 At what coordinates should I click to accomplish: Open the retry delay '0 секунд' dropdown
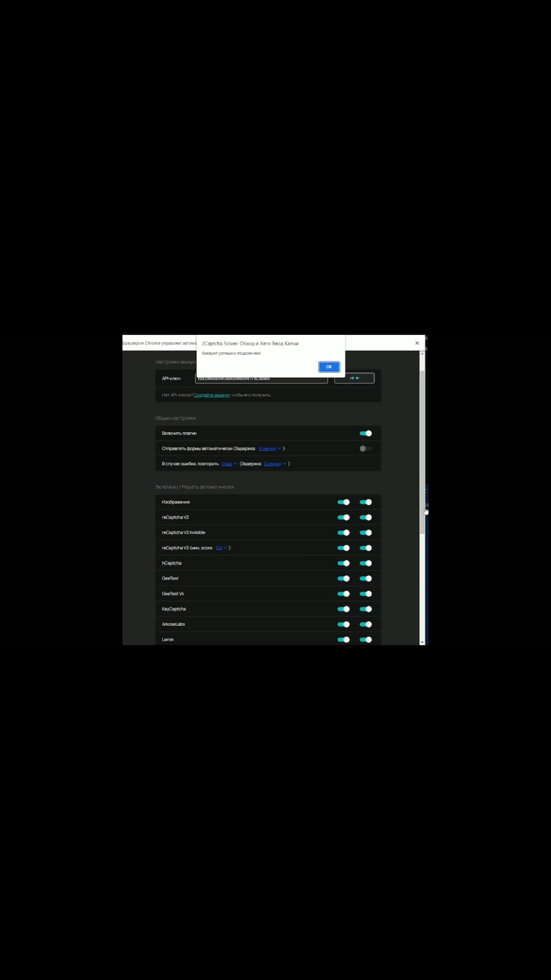[x=275, y=464]
